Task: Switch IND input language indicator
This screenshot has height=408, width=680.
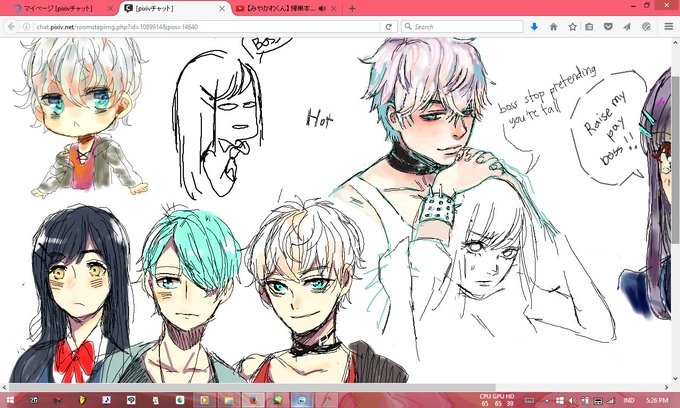Action: click(628, 400)
